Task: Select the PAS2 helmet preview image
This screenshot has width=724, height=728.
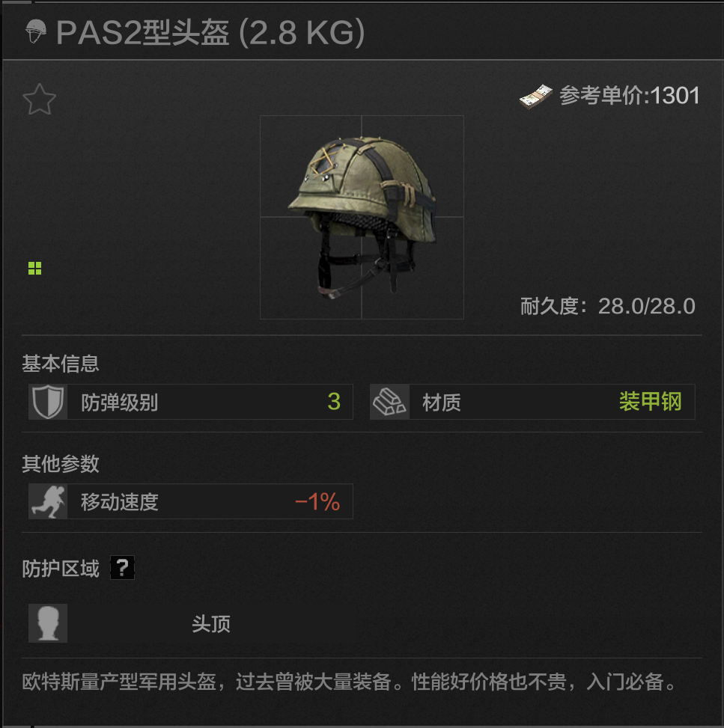Action: [362, 217]
